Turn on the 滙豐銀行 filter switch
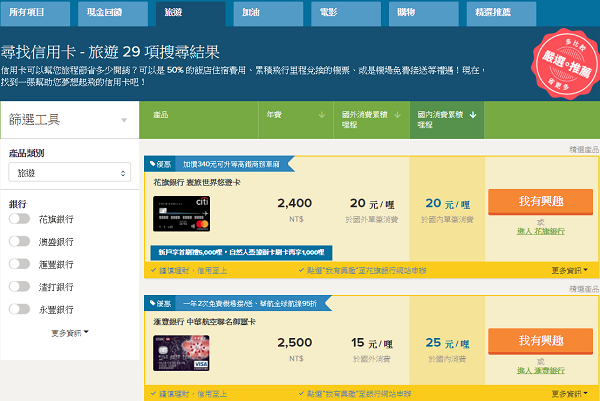The width and height of the screenshot is (600, 401). [19, 264]
